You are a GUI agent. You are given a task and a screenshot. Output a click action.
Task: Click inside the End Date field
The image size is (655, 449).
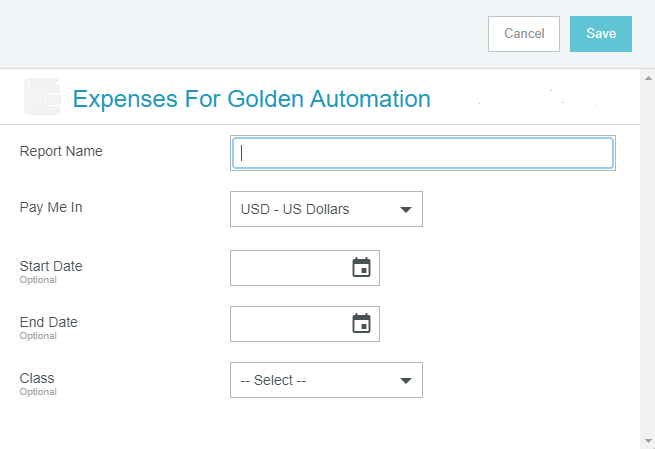coord(289,323)
